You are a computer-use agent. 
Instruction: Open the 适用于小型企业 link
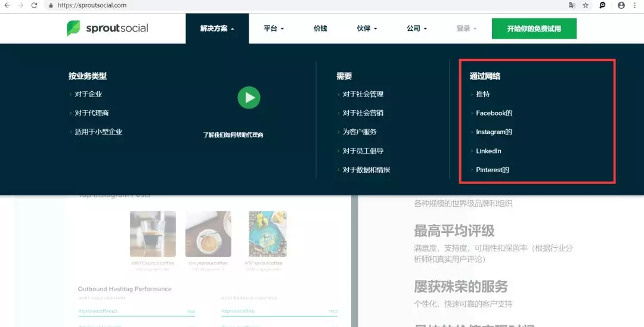[98, 132]
